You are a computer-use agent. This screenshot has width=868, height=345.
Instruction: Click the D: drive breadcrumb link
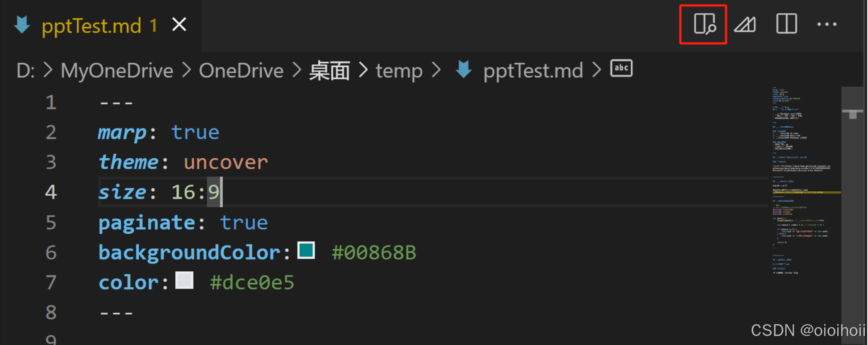click(24, 71)
